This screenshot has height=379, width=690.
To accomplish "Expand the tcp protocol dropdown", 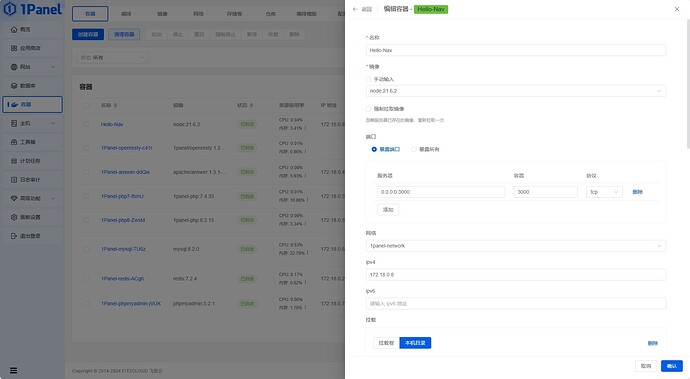I will point(604,192).
